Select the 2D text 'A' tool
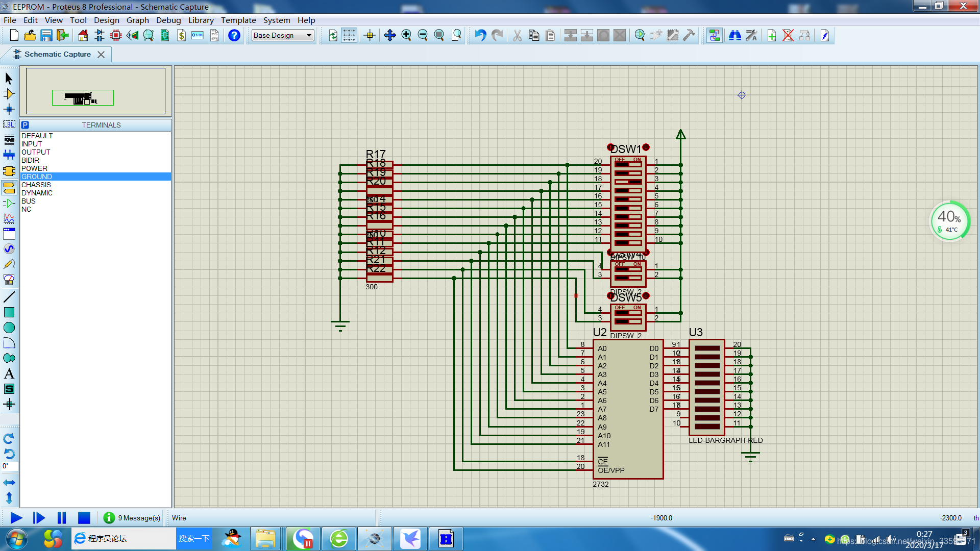This screenshot has height=551, width=980. (9, 373)
